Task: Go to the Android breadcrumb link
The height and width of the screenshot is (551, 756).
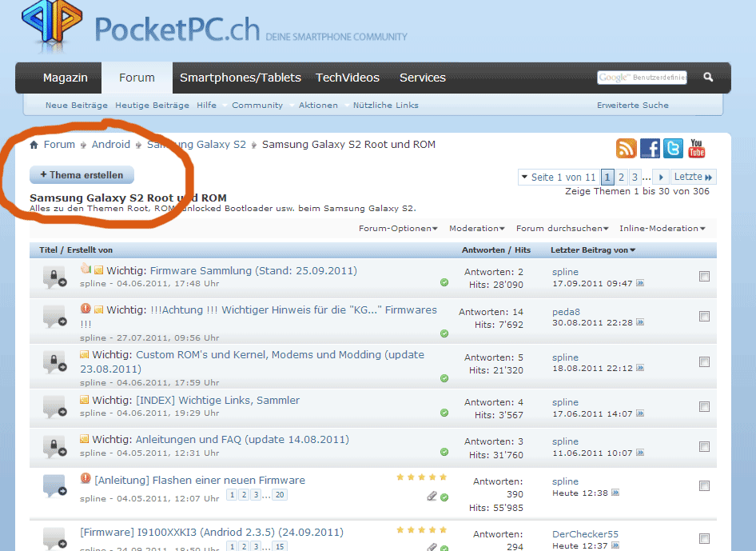Action: coord(111,144)
